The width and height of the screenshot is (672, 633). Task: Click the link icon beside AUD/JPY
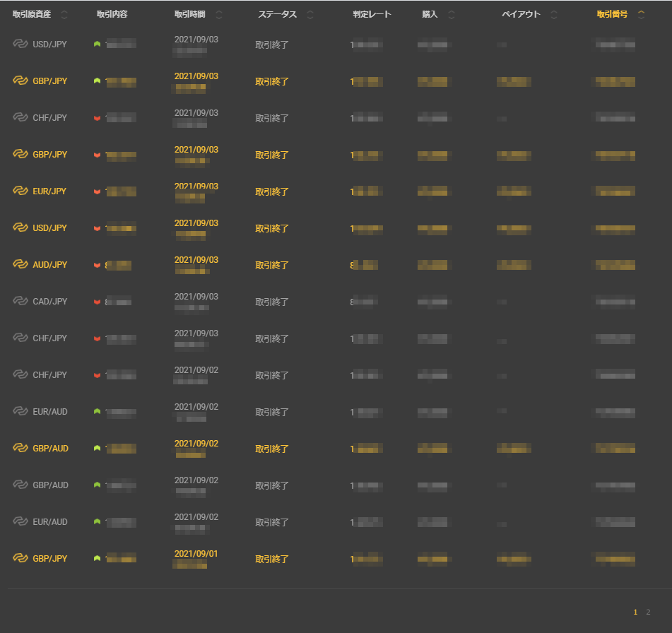pos(20,264)
